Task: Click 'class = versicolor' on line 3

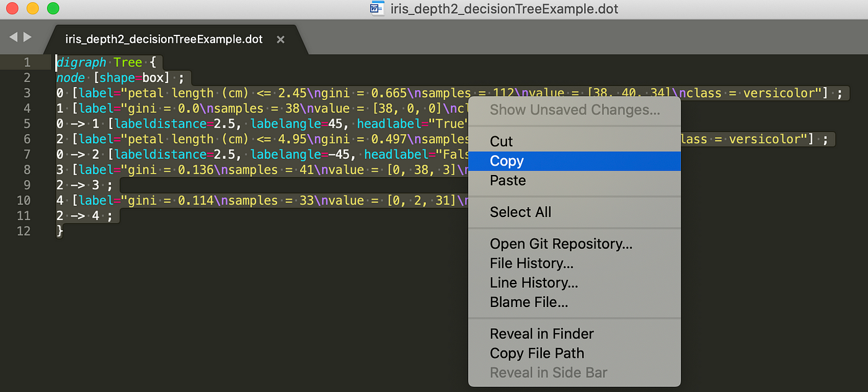Action: coord(751,93)
